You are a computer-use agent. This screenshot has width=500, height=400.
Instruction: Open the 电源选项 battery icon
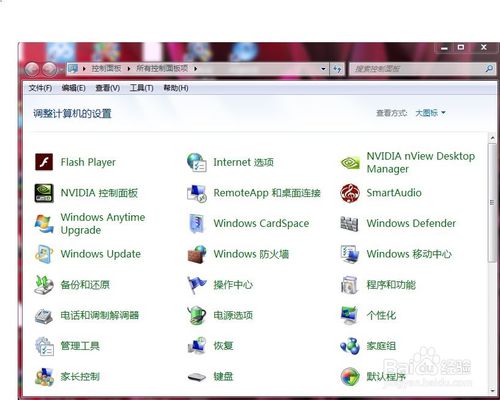pos(197,316)
